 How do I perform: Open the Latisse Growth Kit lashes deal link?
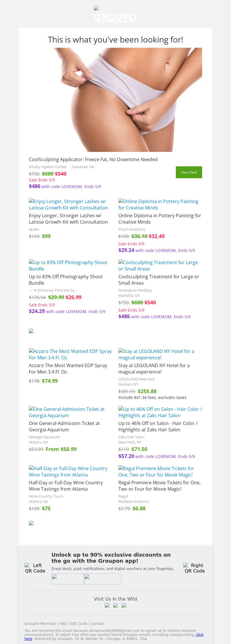pyautogui.click(x=68, y=205)
